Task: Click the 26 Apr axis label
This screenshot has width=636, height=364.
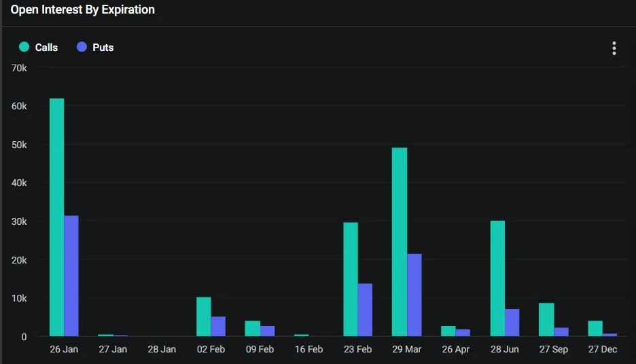Action: pos(455,350)
